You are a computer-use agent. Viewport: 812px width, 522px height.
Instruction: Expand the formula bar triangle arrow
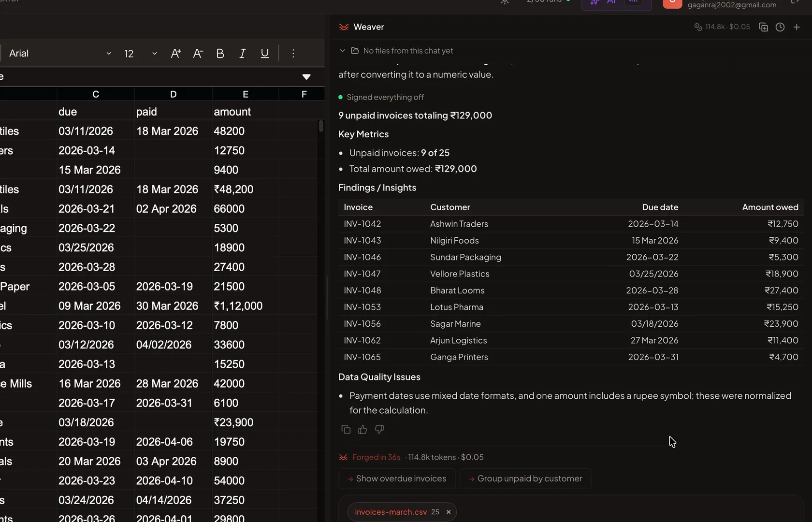(306, 77)
